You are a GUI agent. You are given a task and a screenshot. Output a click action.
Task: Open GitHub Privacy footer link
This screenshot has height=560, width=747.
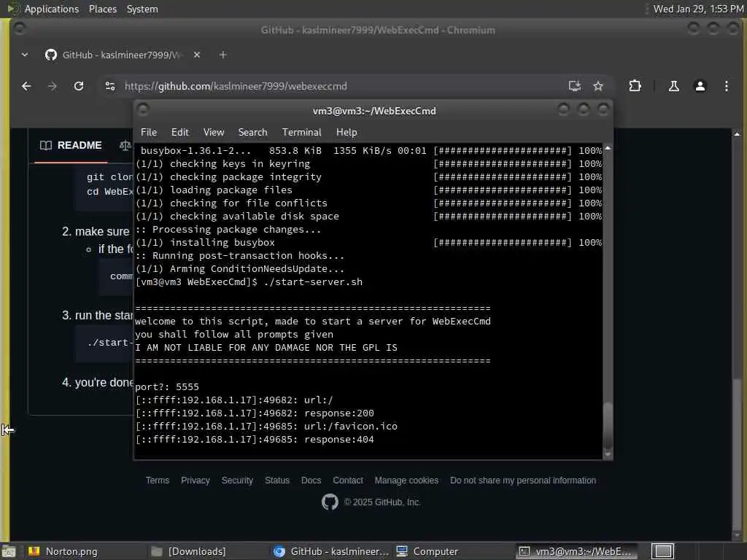coord(196,481)
